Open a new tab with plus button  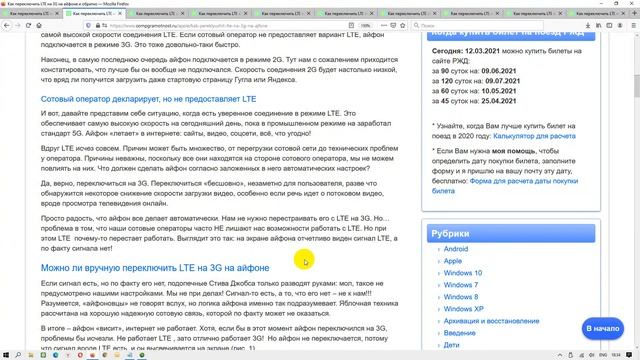[x=634, y=13]
